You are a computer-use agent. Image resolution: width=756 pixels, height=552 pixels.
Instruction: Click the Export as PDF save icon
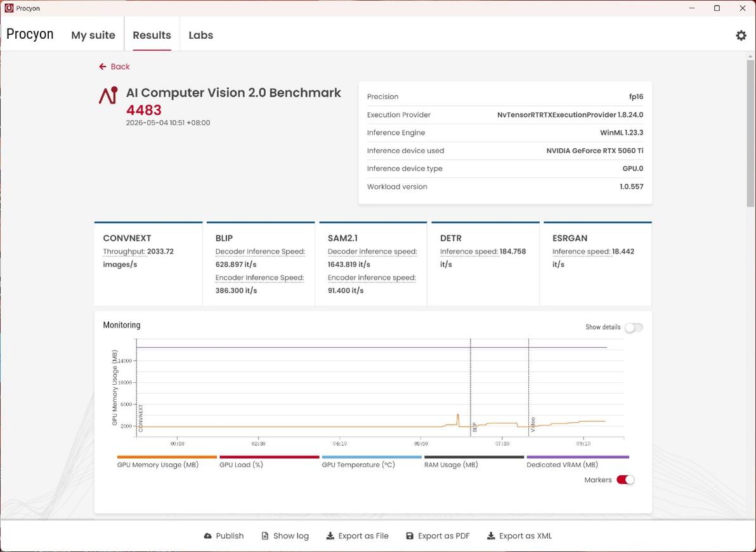pyautogui.click(x=410, y=536)
